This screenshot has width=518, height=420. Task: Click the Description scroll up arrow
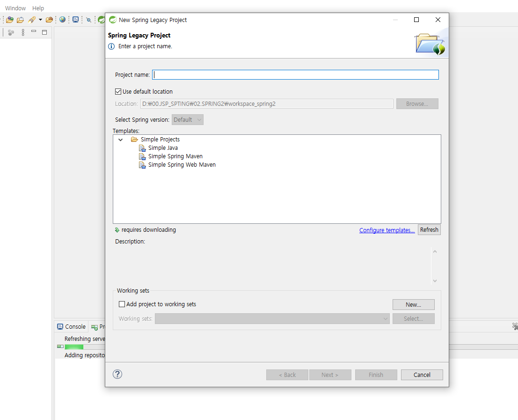tap(435, 252)
